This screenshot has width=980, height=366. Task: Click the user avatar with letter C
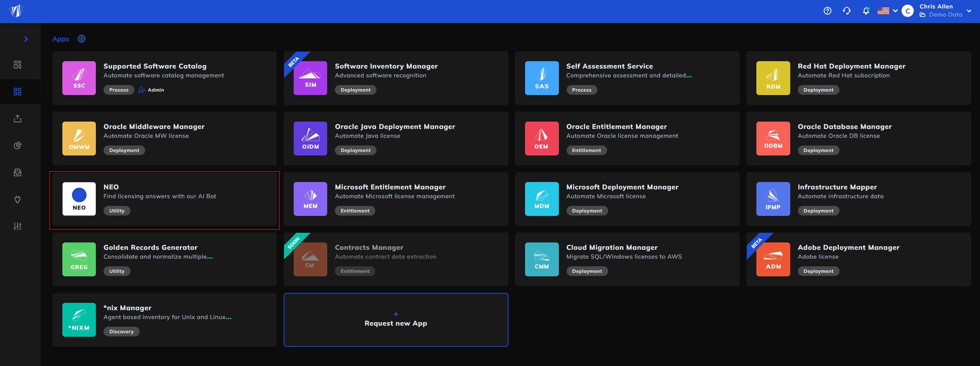click(907, 11)
